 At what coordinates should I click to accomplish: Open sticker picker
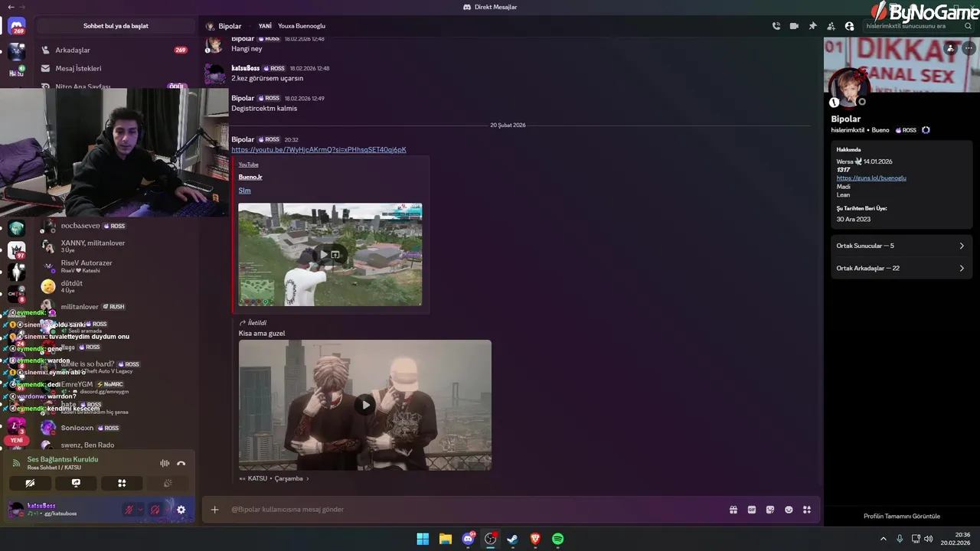770,510
